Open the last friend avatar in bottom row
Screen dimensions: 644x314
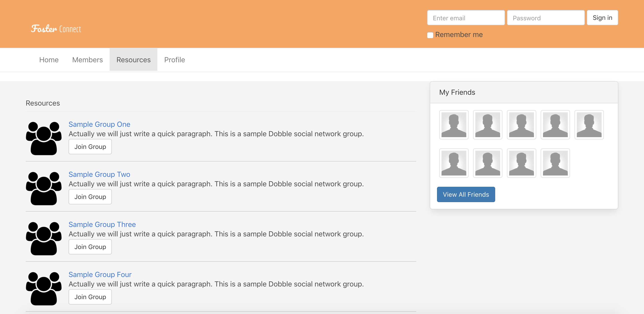tap(555, 163)
